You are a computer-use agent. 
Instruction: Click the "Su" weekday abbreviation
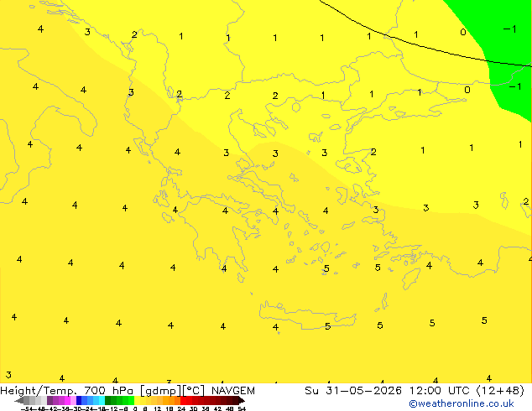tap(311, 391)
